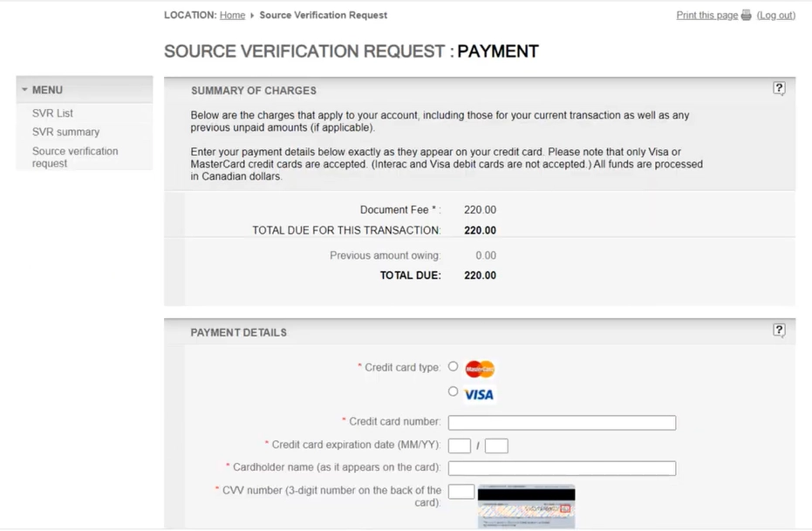812x531 pixels.
Task: Click the printer icon beside Print this page
Action: tap(746, 16)
